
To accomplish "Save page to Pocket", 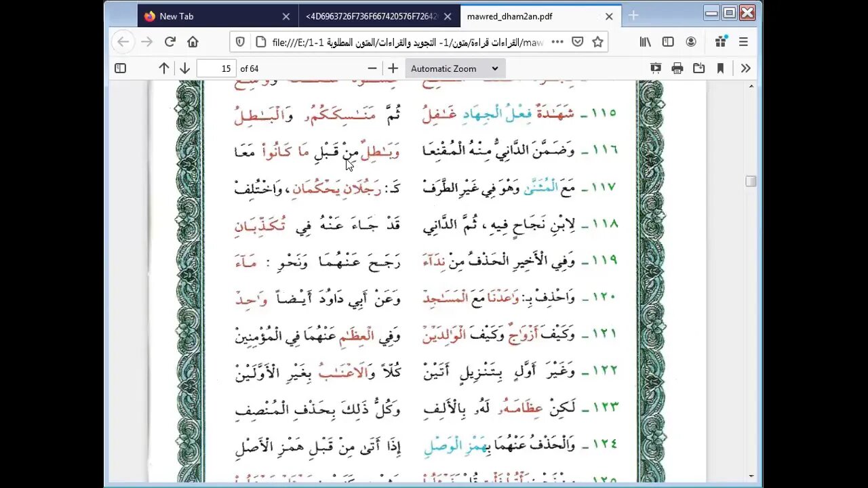I will (x=577, y=42).
